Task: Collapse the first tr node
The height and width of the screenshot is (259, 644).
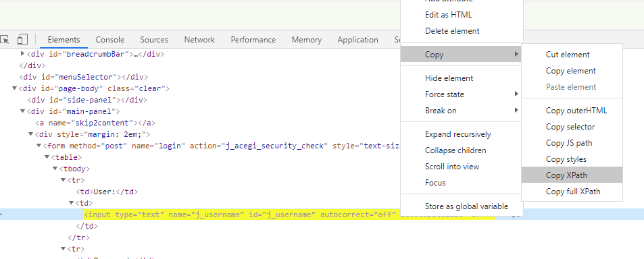Action: click(x=64, y=180)
